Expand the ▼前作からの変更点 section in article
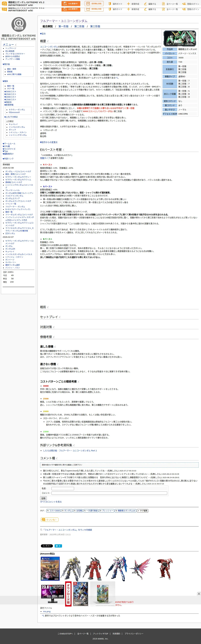This screenshot has height=644, width=201. point(49,142)
